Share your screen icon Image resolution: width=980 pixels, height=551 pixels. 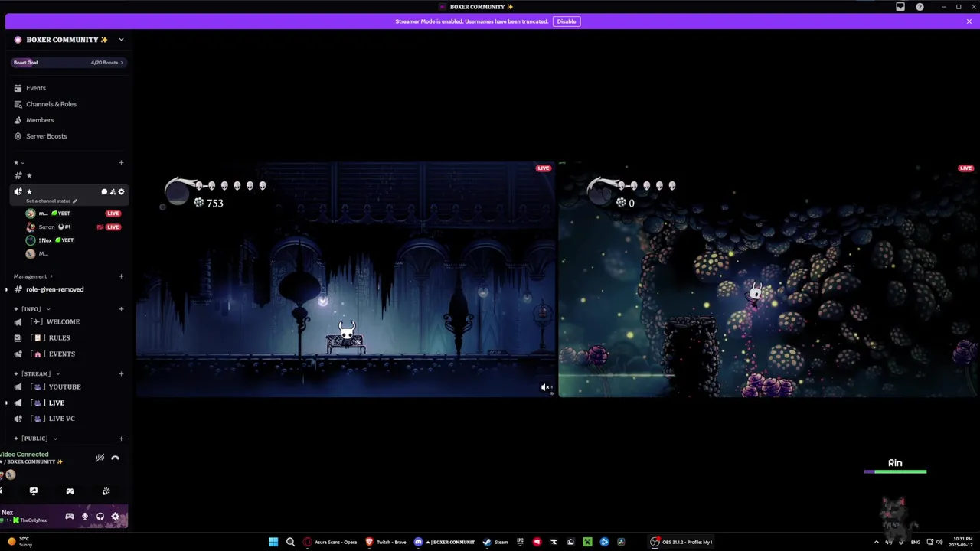tap(34, 491)
